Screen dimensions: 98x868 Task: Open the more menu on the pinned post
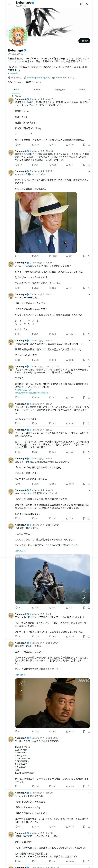[89, 99]
